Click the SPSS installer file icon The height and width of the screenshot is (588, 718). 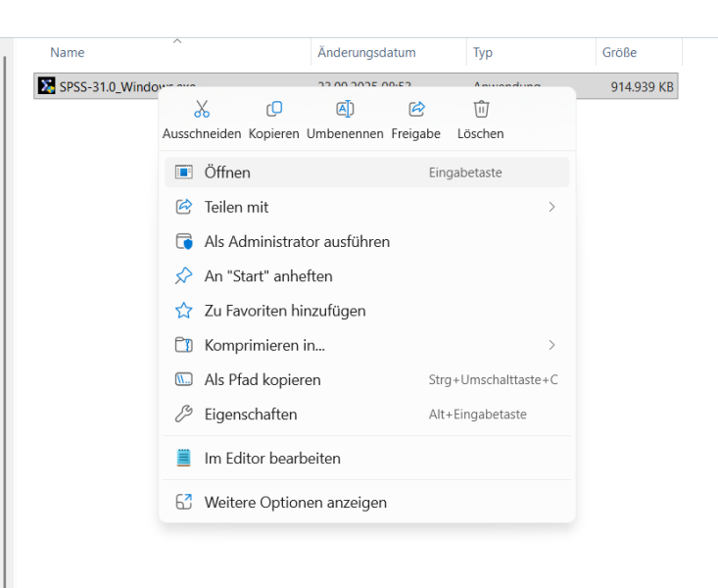[46, 85]
